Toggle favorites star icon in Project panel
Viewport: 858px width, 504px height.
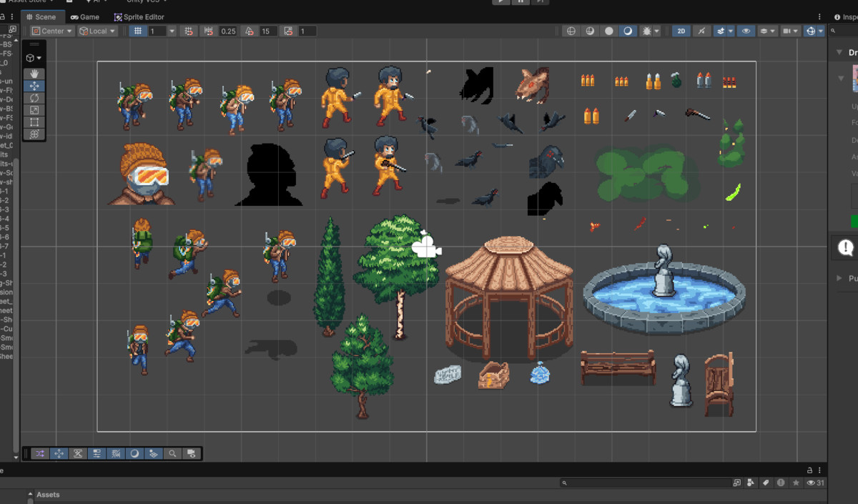pos(796,483)
